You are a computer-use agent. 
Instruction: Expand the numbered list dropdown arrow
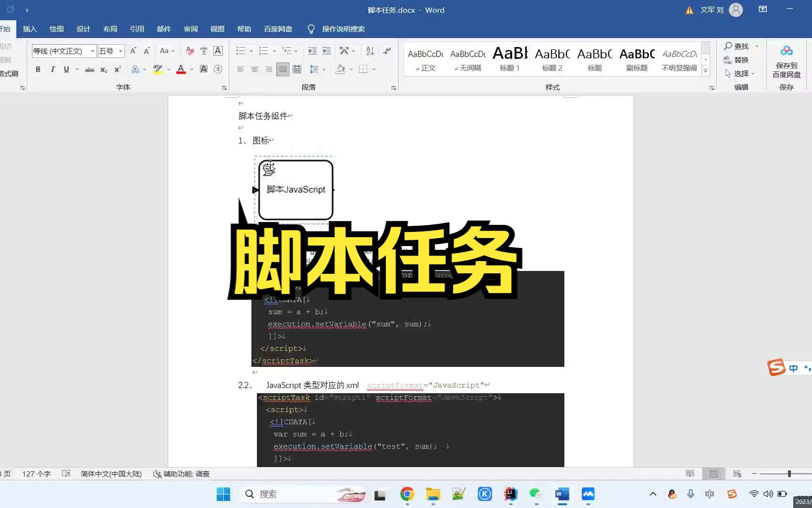pos(274,51)
